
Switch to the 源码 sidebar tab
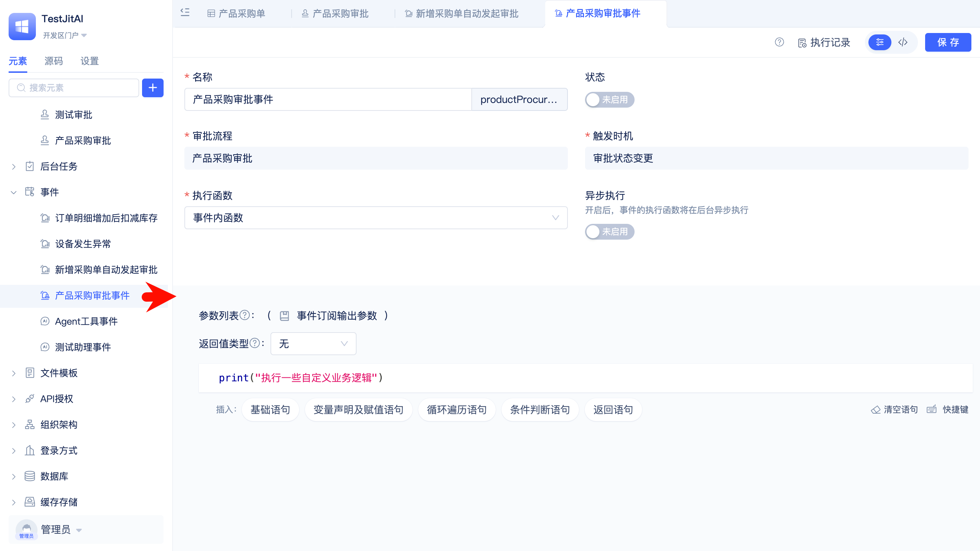click(54, 61)
